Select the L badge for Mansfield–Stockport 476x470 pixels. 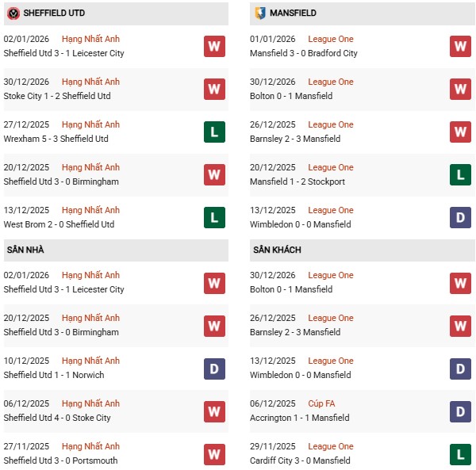pyautogui.click(x=460, y=174)
